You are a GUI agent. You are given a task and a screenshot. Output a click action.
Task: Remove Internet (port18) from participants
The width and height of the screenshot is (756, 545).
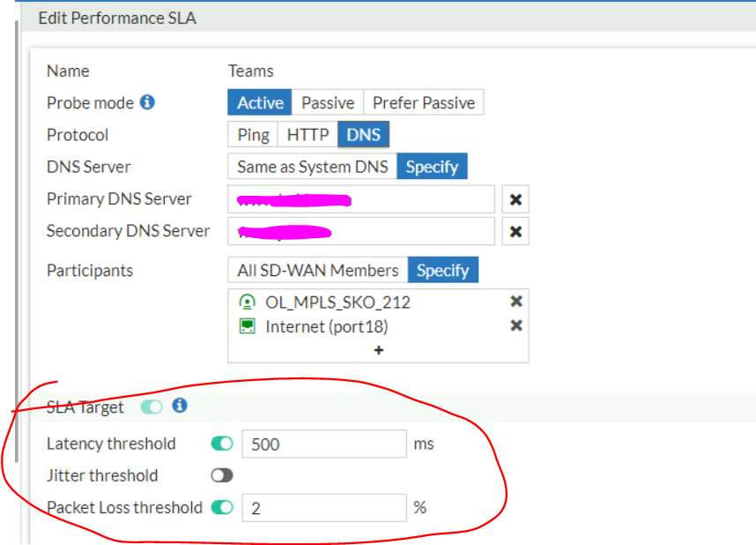[x=516, y=326]
